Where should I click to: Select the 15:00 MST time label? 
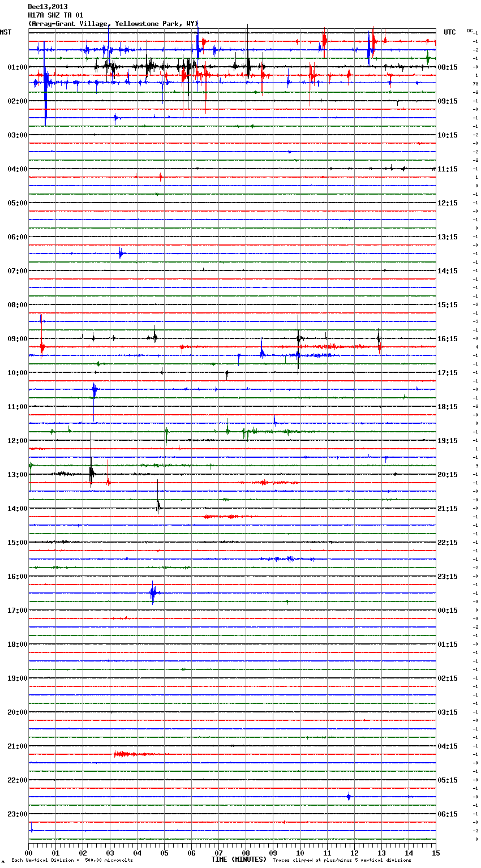[x=18, y=543]
